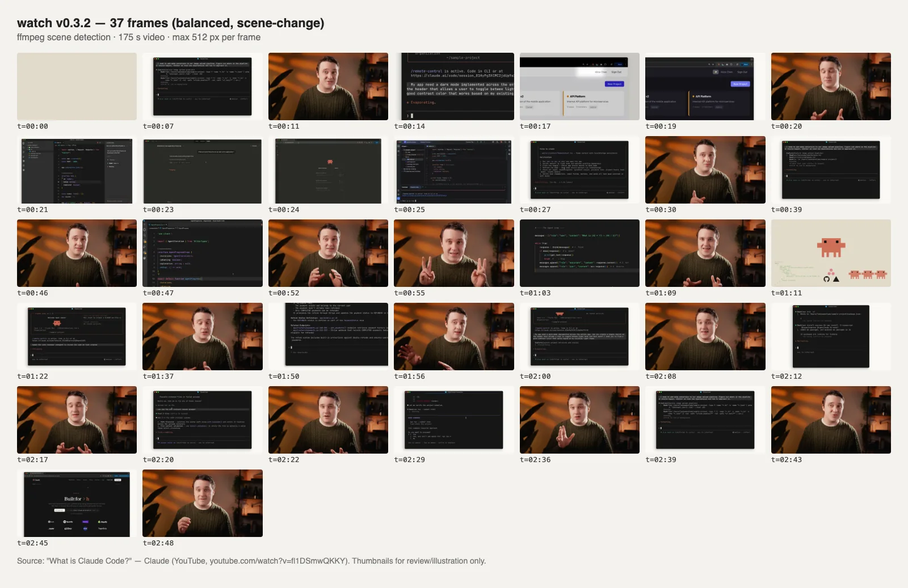Open the frame at t=01:22
The image size is (908, 588).
[77, 336]
